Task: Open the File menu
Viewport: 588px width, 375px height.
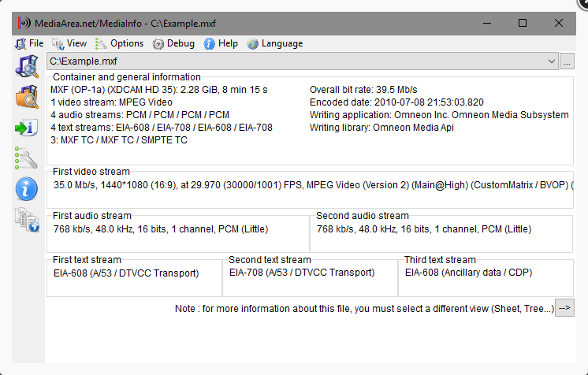Action: (29, 43)
